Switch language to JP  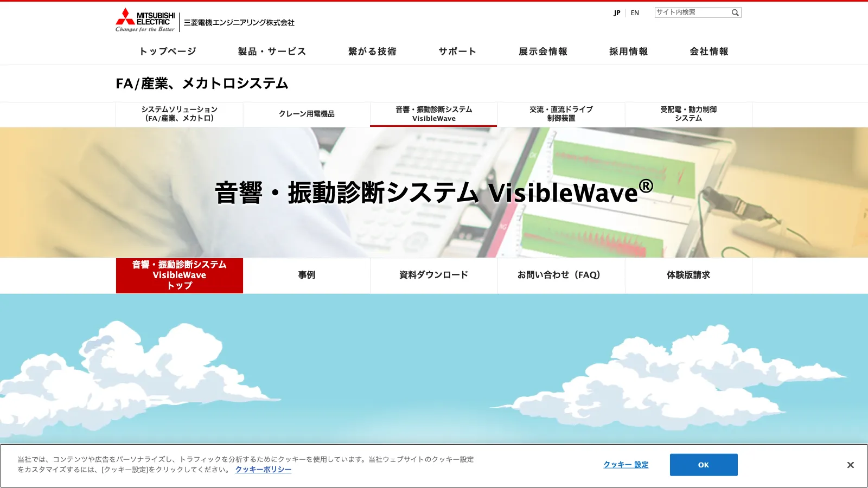617,13
